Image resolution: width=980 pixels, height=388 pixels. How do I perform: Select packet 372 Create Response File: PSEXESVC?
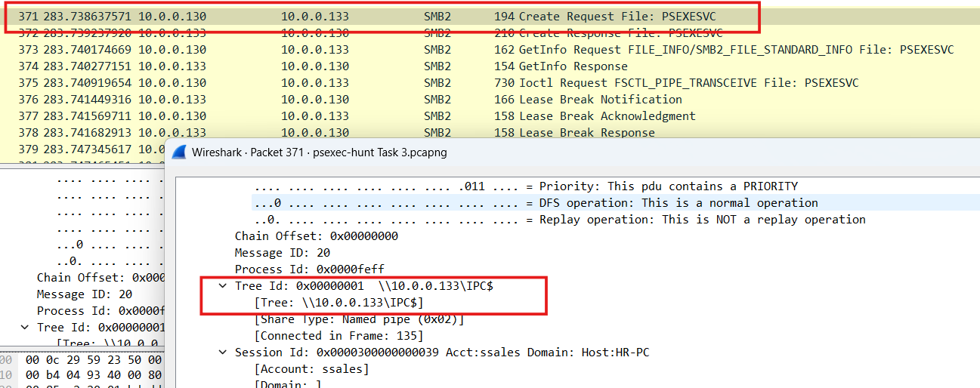[x=490, y=33]
